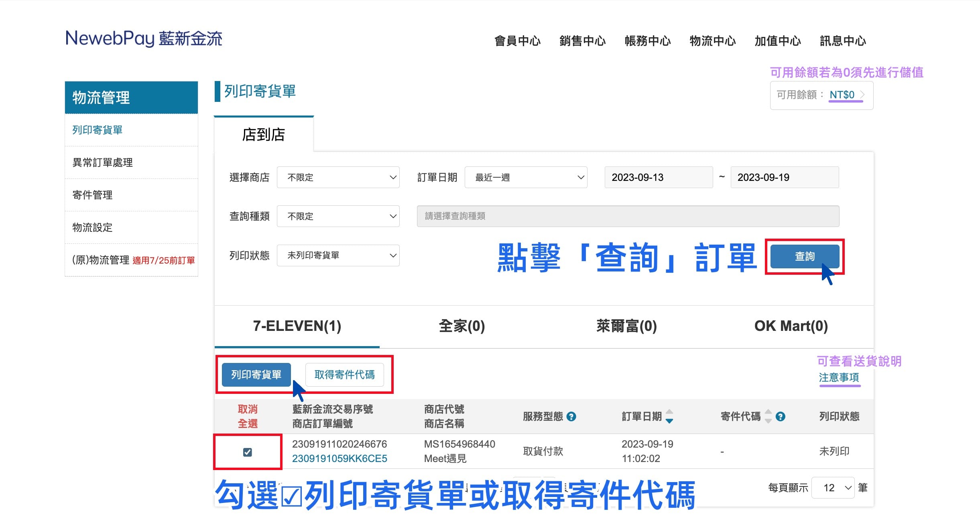
Task: Open the 列印狀態 dropdown 未列印寄貨單
Action: 338,255
